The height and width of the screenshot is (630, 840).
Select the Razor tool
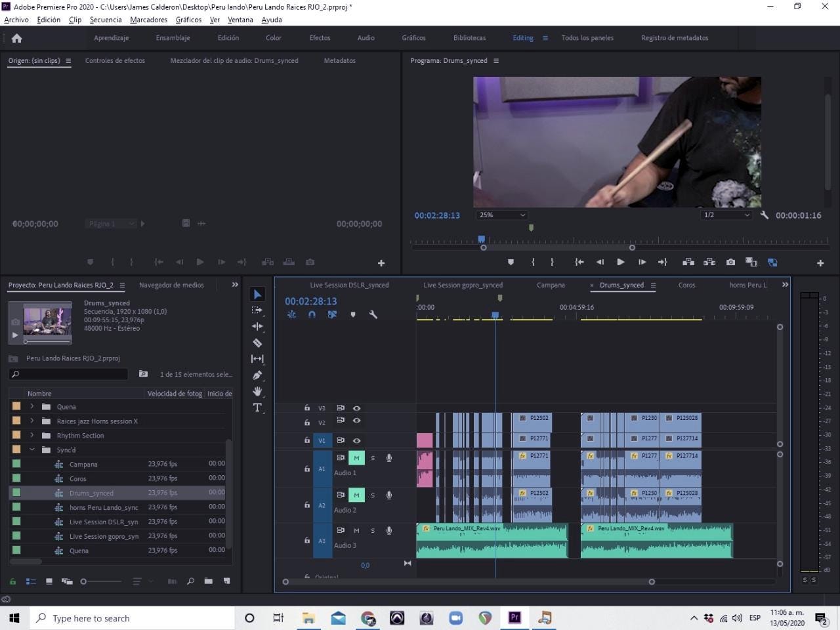pyautogui.click(x=257, y=343)
